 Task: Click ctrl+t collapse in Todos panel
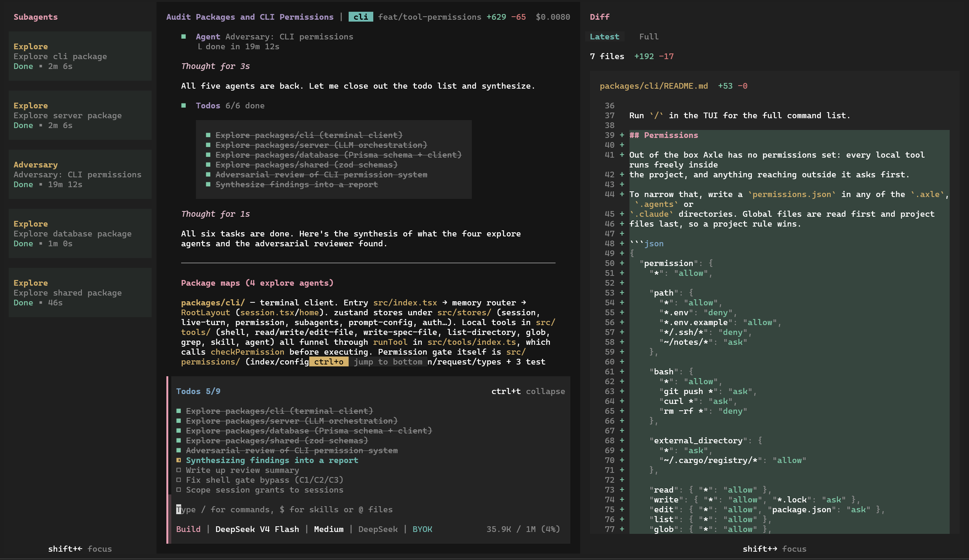528,391
